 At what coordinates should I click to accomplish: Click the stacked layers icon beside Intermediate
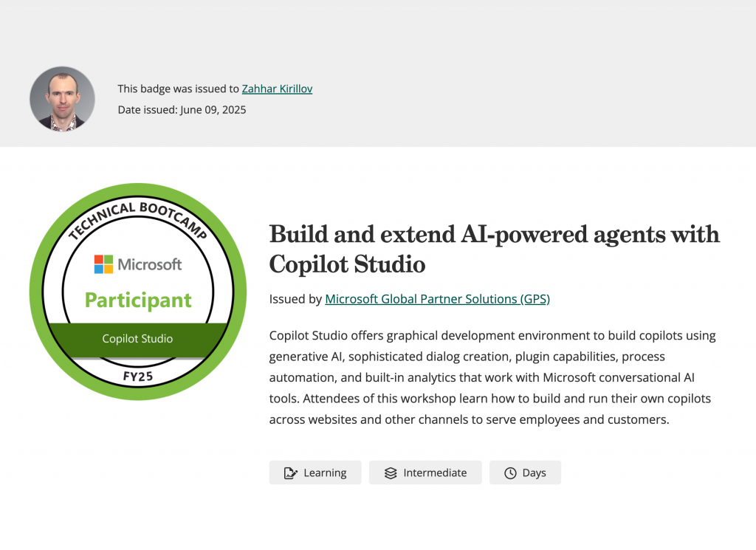[391, 473]
